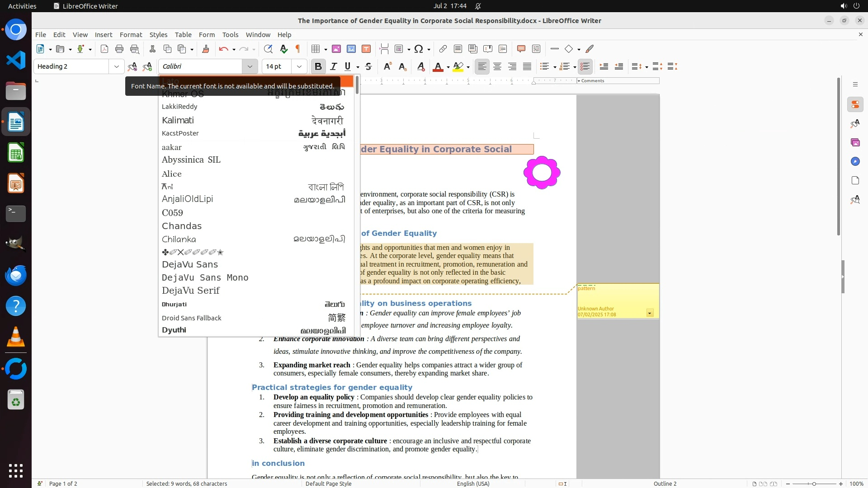This screenshot has width=868, height=488.
Task: Expand the Heading 2 paragraph style dropdown
Action: tap(117, 66)
